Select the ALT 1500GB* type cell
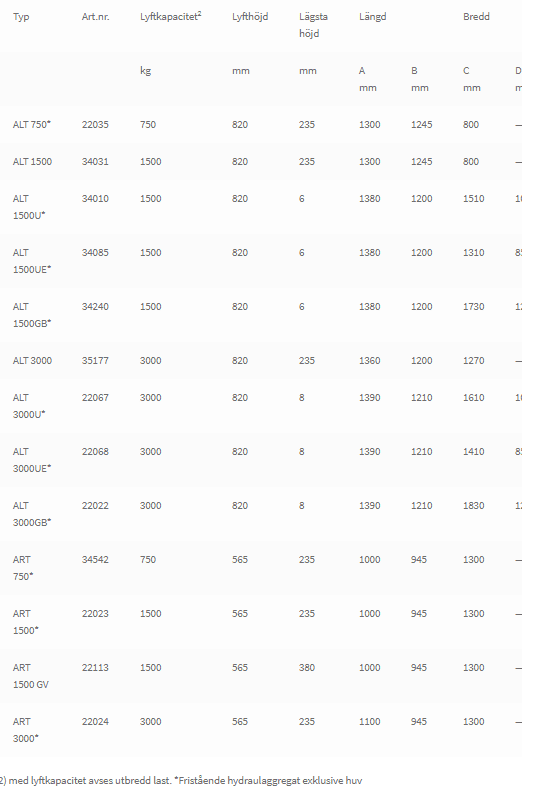 [x=32, y=315]
